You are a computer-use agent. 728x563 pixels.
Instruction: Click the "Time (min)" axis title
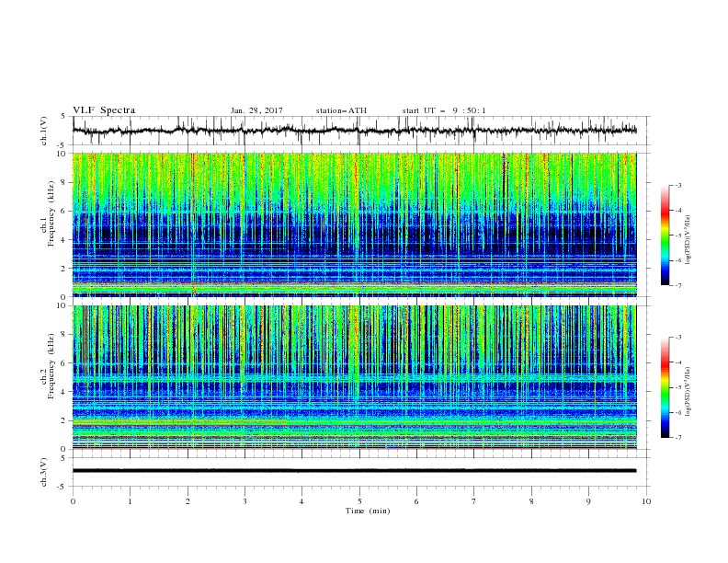368,511
